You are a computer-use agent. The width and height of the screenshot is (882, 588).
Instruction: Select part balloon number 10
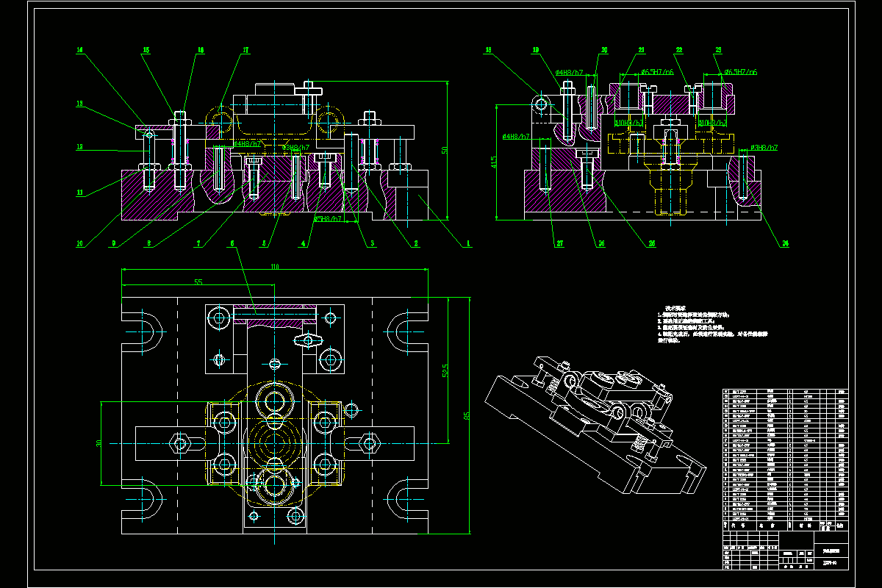coord(79,244)
